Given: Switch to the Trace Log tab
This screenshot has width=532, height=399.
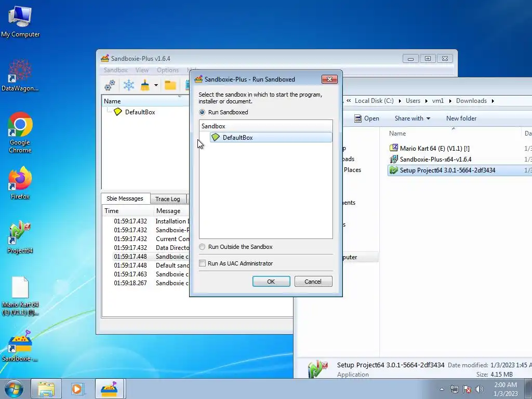Looking at the screenshot, I should pyautogui.click(x=168, y=199).
